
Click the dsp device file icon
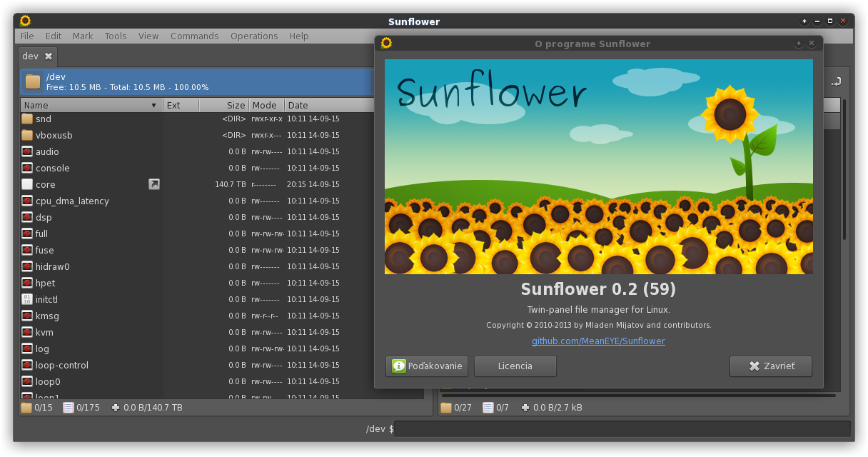(27, 217)
